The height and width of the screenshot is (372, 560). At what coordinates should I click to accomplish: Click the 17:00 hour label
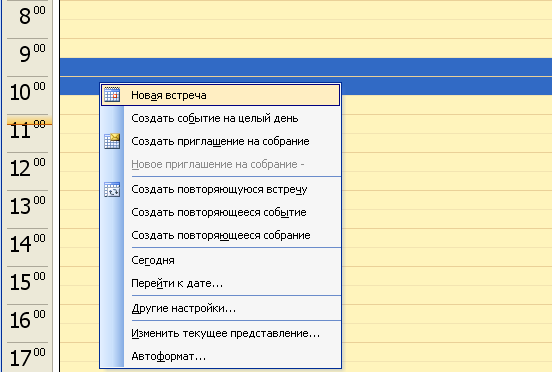[x=28, y=358]
